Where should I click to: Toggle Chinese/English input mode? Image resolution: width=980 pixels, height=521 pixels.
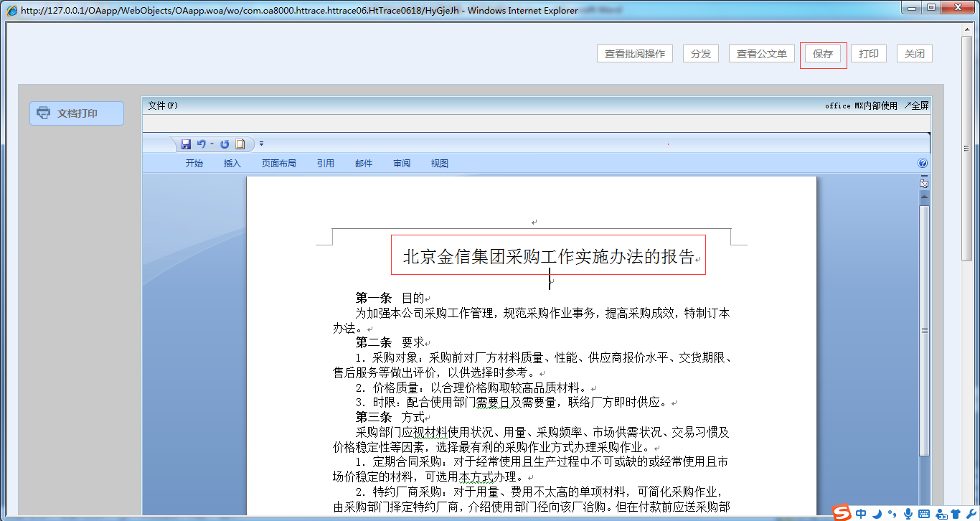861,513
